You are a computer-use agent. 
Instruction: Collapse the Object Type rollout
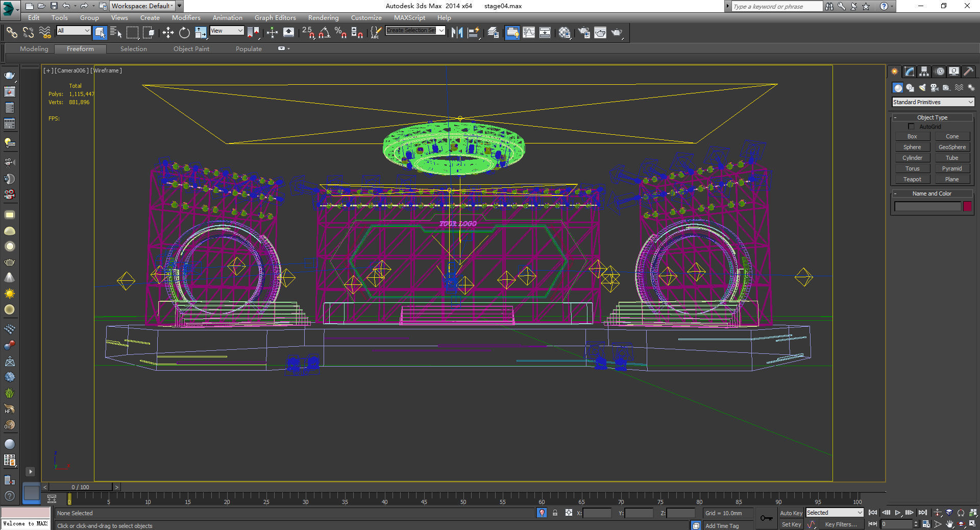pyautogui.click(x=932, y=117)
